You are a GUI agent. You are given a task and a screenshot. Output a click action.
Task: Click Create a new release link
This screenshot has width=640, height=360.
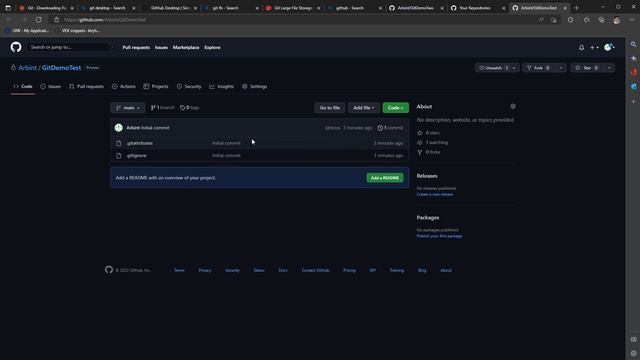click(x=435, y=194)
